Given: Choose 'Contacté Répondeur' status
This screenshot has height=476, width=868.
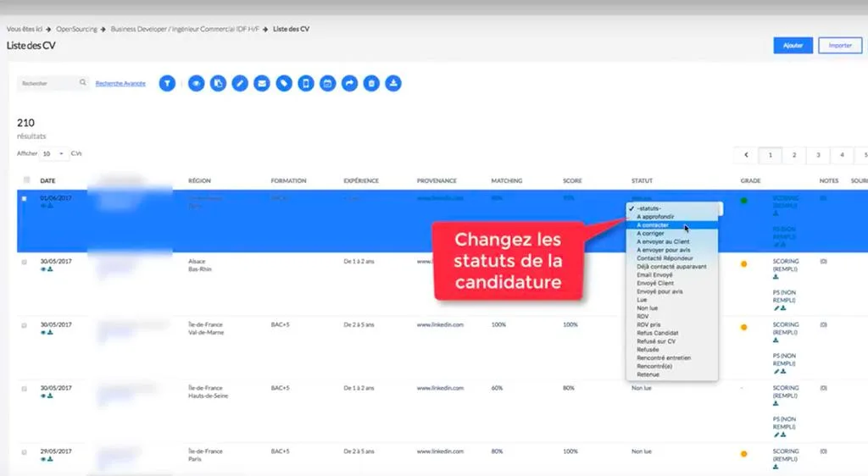Looking at the screenshot, I should pyautogui.click(x=672, y=258).
